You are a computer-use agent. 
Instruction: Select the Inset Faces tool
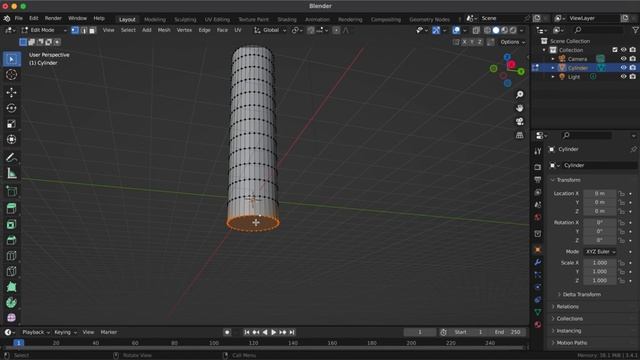(x=11, y=224)
